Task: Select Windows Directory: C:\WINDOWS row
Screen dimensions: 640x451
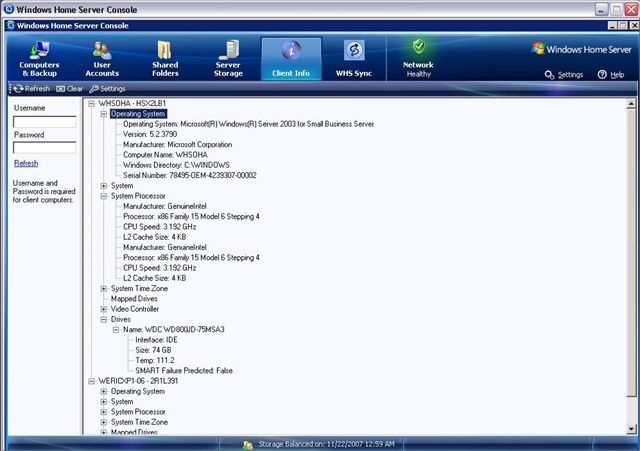Action: click(x=176, y=165)
